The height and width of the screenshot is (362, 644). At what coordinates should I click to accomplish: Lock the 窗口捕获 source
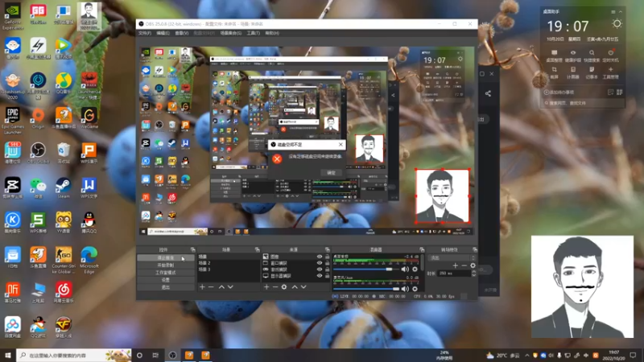click(328, 263)
